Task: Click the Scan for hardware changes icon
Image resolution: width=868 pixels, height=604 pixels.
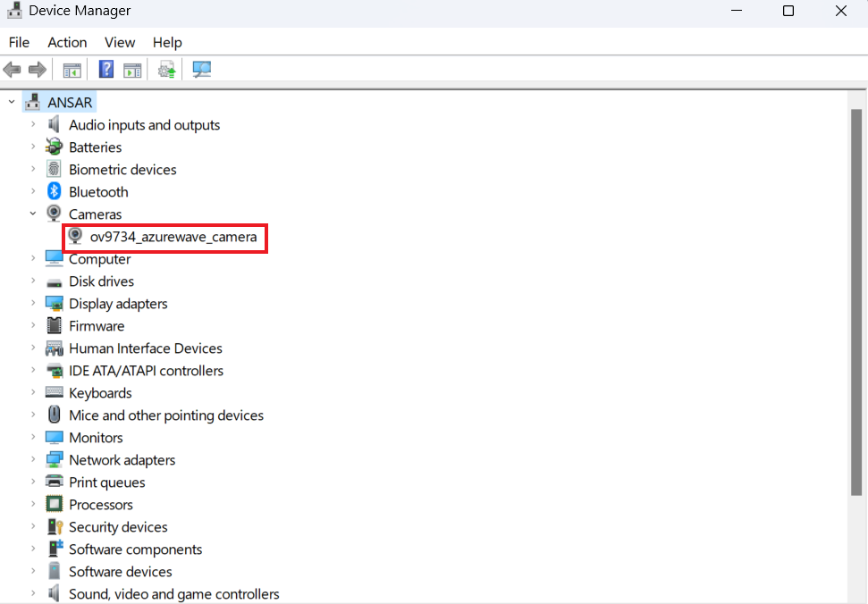Action: [x=201, y=69]
